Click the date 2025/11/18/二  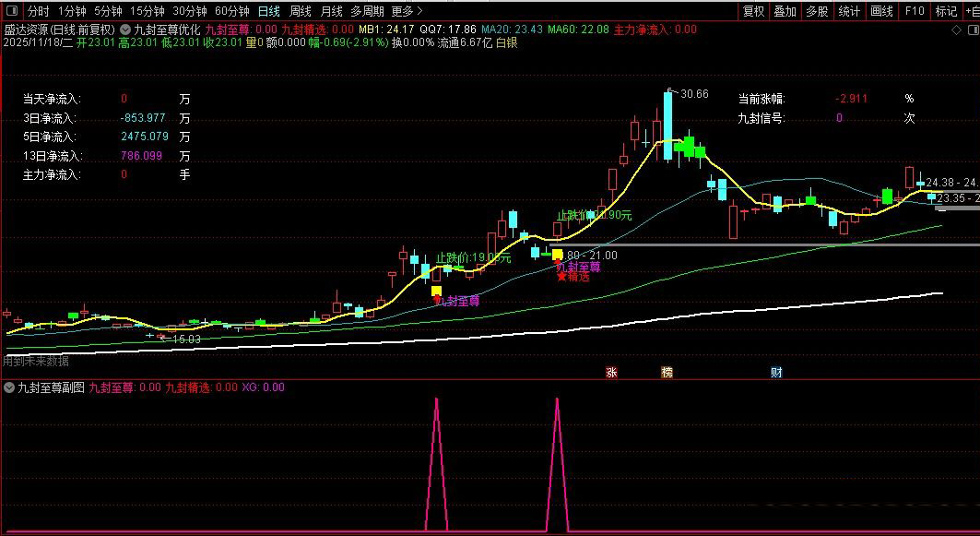point(38,43)
